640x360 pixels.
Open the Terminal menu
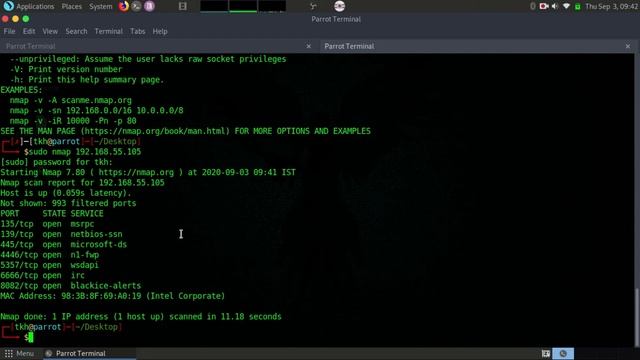[109, 31]
